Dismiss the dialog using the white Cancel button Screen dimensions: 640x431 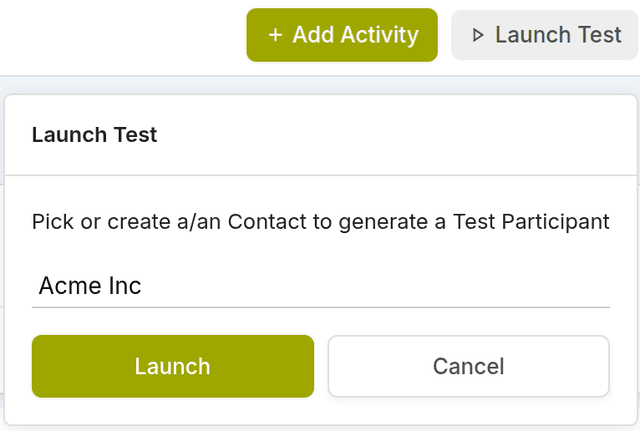(468, 366)
